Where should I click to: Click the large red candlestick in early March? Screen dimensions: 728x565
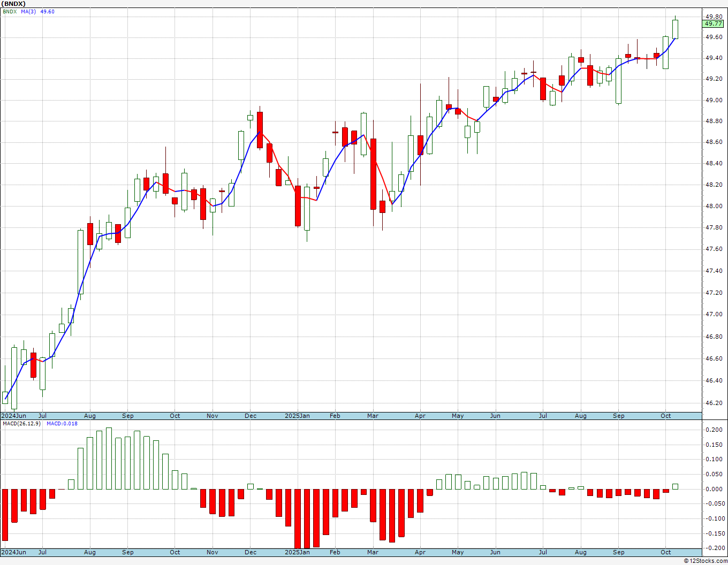(373, 174)
